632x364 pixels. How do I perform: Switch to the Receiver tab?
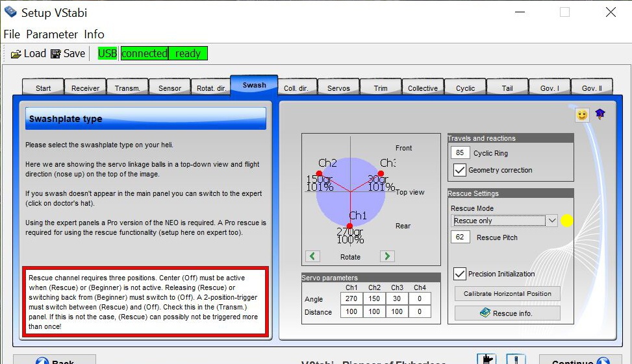tap(85, 88)
